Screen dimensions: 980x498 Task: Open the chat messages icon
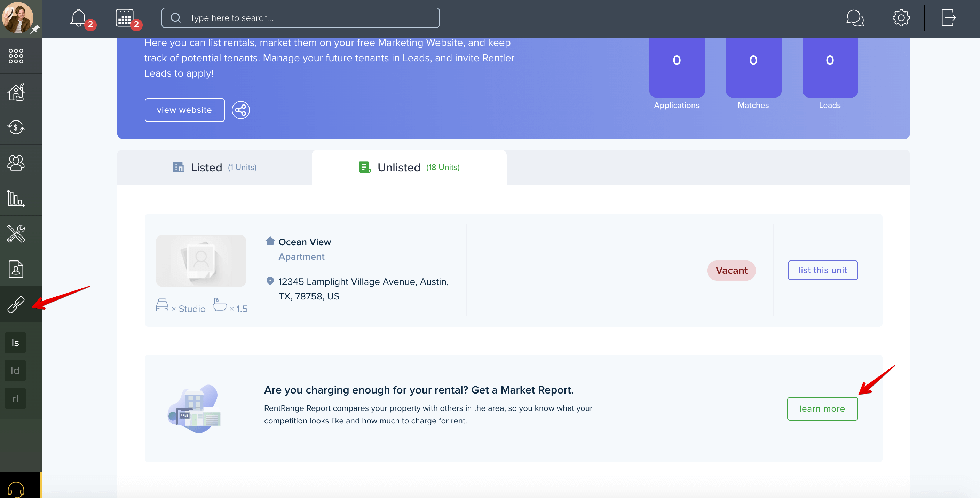(x=855, y=18)
